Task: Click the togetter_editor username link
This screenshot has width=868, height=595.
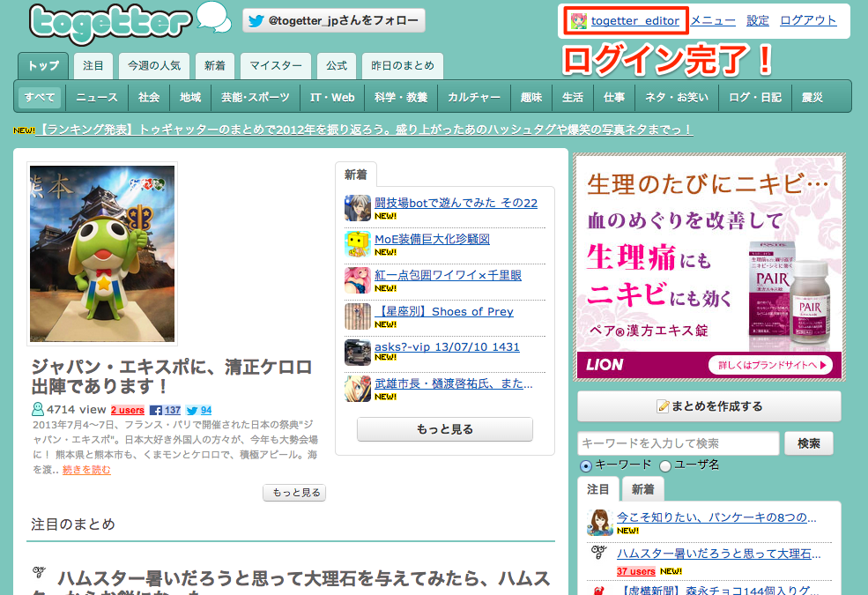Action: pos(635,21)
